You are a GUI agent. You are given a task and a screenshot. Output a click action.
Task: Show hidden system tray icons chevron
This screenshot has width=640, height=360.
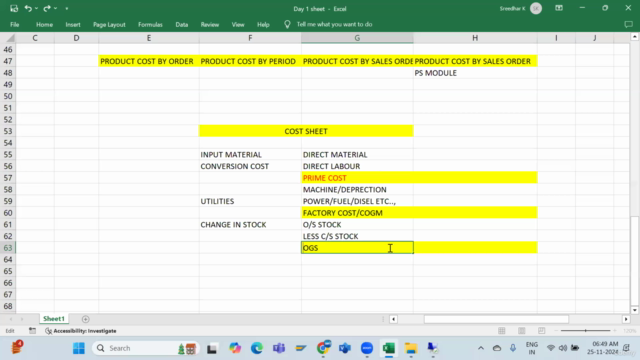[481, 348]
